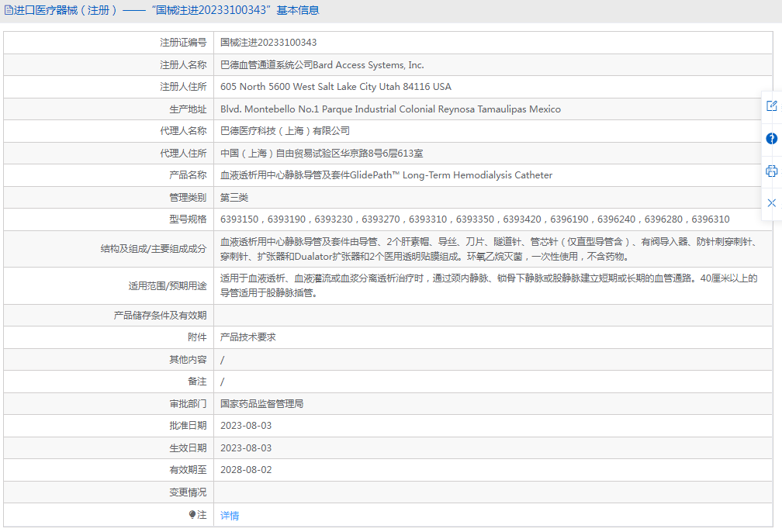Screen dimensions: 782x532
Task: Select registration number 国械注进20233100343 value
Action: pyautogui.click(x=268, y=43)
